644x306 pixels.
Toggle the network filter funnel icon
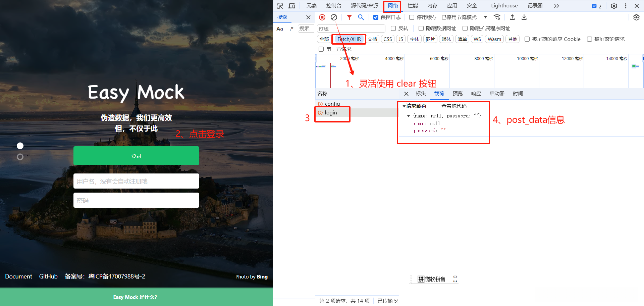pyautogui.click(x=349, y=17)
